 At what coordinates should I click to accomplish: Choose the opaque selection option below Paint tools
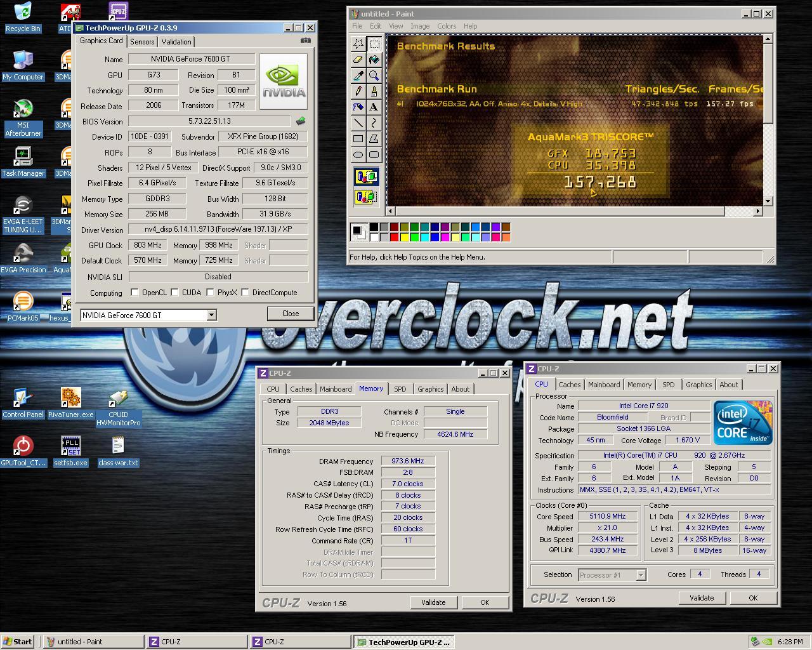click(367, 176)
